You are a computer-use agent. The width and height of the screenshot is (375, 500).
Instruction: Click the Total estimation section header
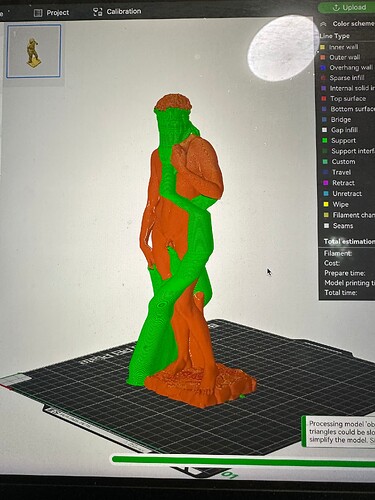[349, 241]
